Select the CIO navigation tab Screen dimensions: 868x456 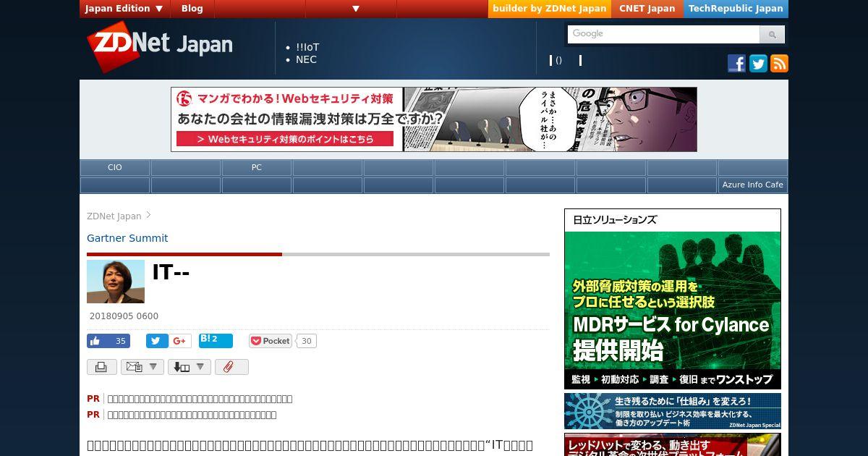115,167
